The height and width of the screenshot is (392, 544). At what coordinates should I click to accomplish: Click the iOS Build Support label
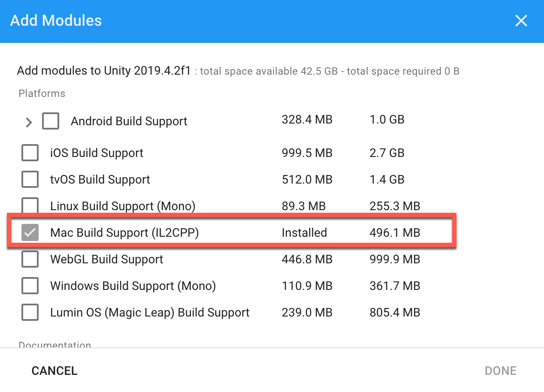click(97, 153)
